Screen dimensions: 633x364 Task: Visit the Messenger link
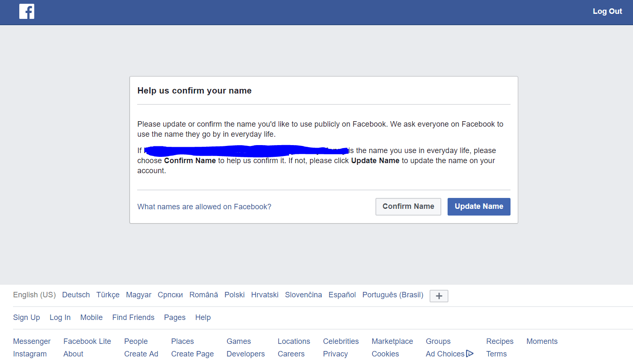[31, 341]
